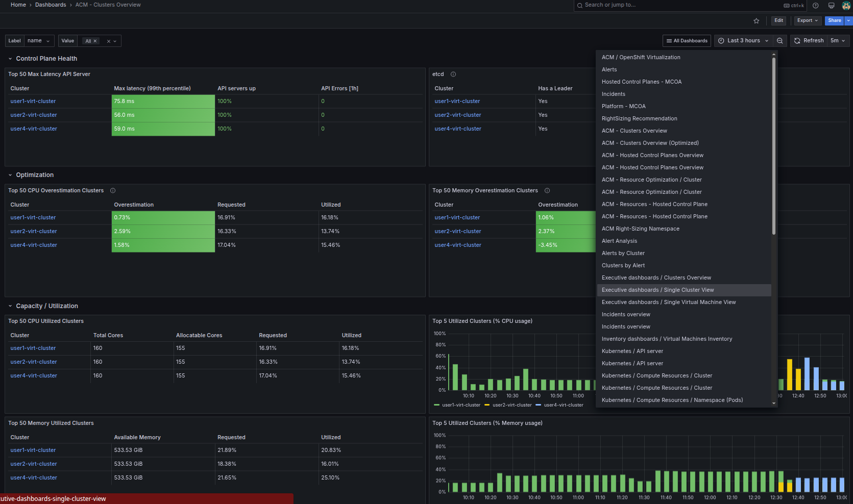
Task: Clear all values in the Value filter
Action: coord(109,41)
